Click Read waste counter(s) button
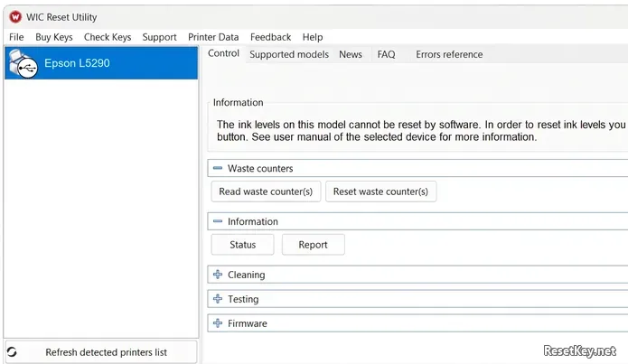 click(x=266, y=191)
